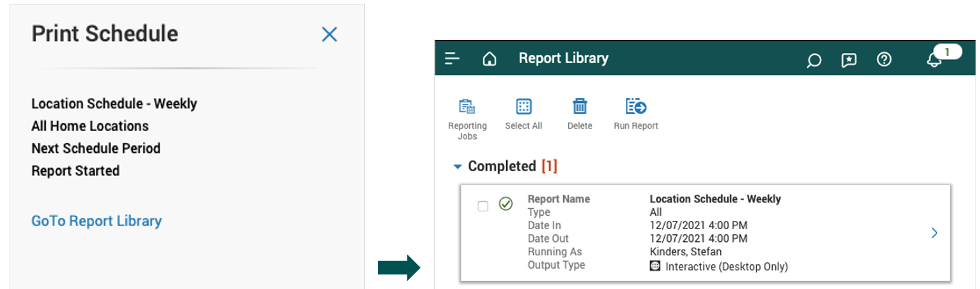980x289 pixels.
Task: Go to the Home page icon
Action: click(489, 59)
